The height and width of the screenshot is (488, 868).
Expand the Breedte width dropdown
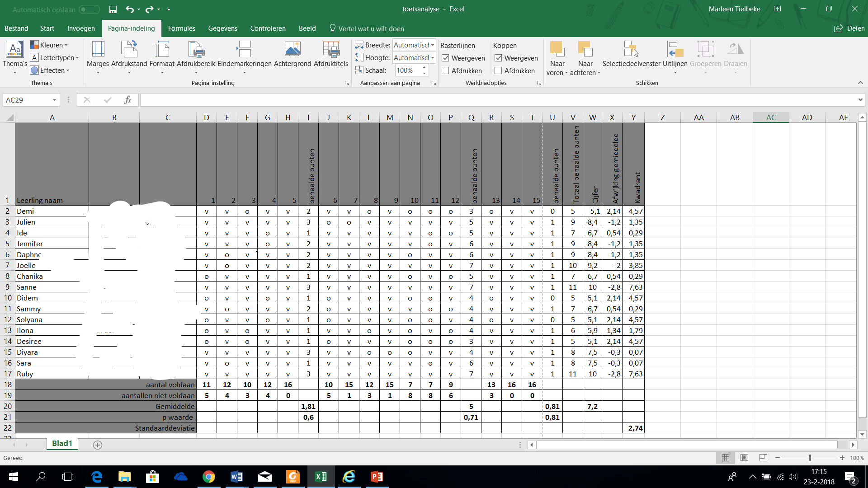pyautogui.click(x=433, y=45)
